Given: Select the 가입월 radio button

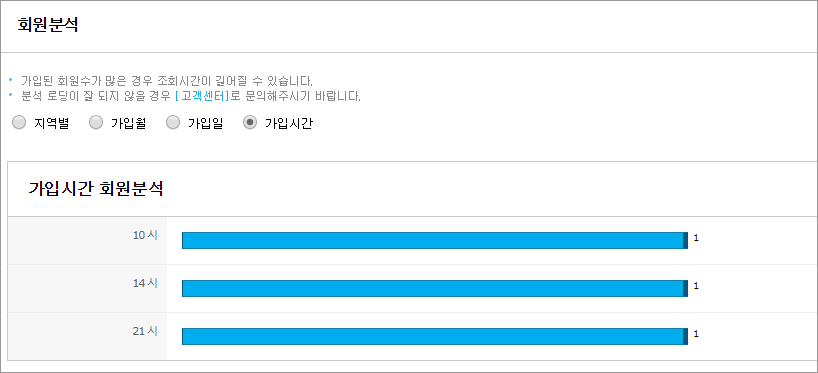Looking at the screenshot, I should click(96, 123).
